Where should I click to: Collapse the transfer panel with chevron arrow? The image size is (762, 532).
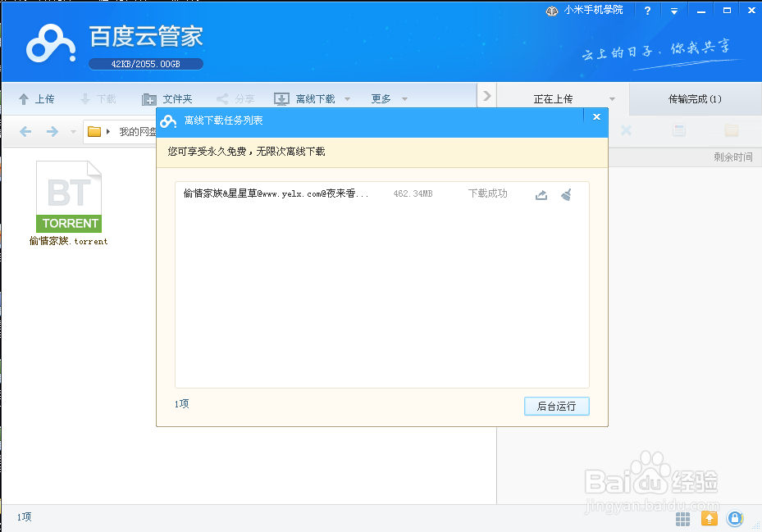tap(486, 96)
